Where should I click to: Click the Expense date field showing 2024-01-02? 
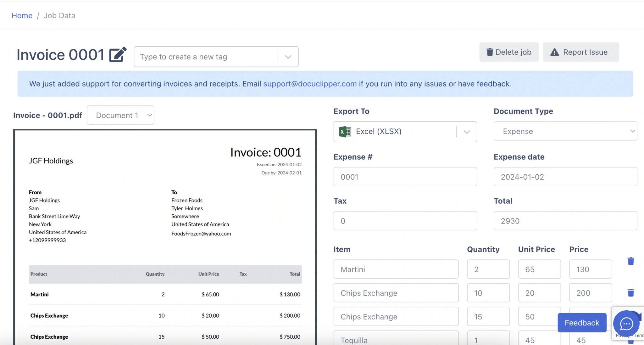(x=565, y=177)
